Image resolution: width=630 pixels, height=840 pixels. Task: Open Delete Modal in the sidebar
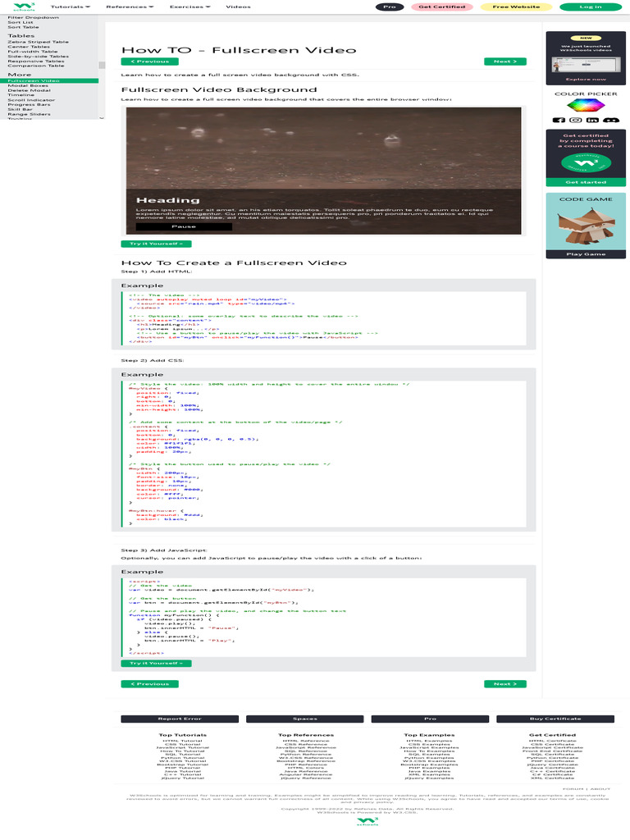coord(29,90)
